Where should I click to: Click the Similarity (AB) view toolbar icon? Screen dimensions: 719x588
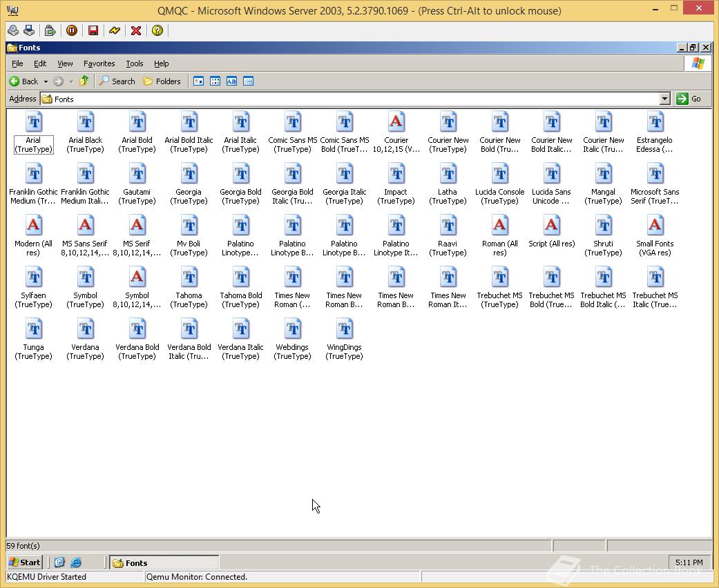click(x=231, y=81)
